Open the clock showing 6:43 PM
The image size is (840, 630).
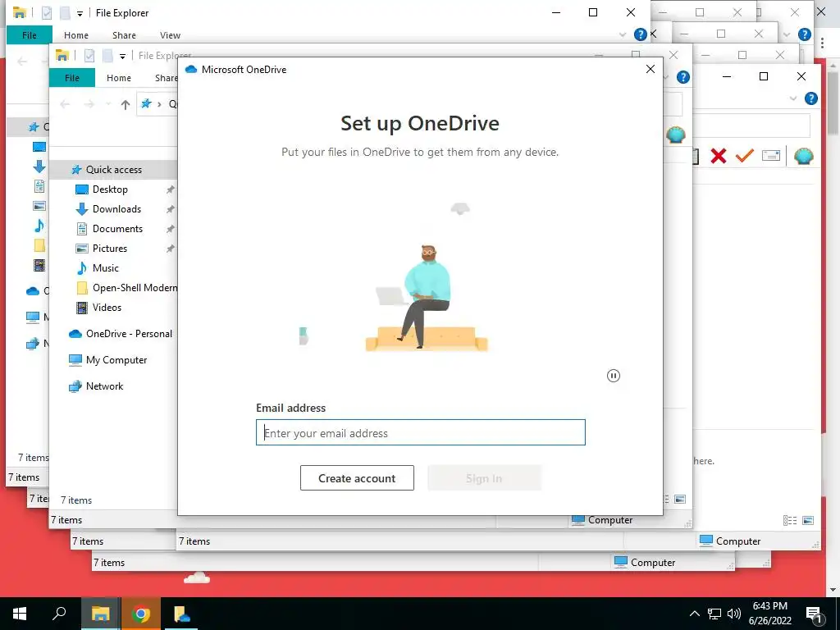click(769, 614)
